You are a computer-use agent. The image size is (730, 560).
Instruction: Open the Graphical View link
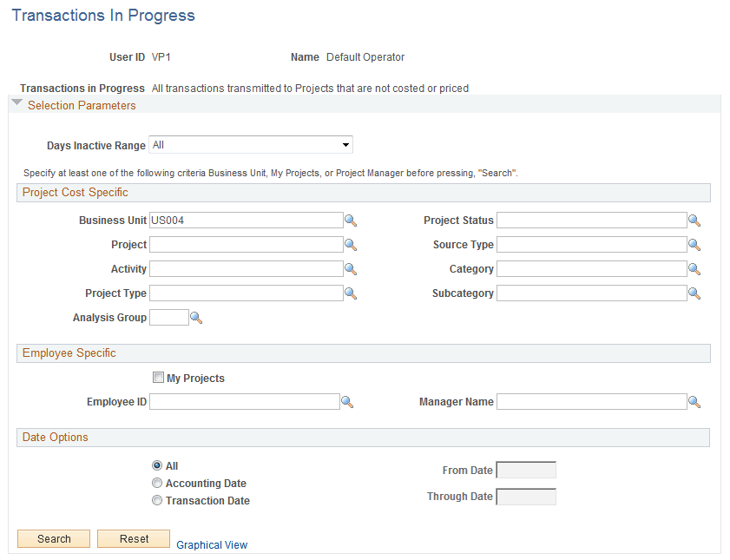pyautogui.click(x=211, y=544)
